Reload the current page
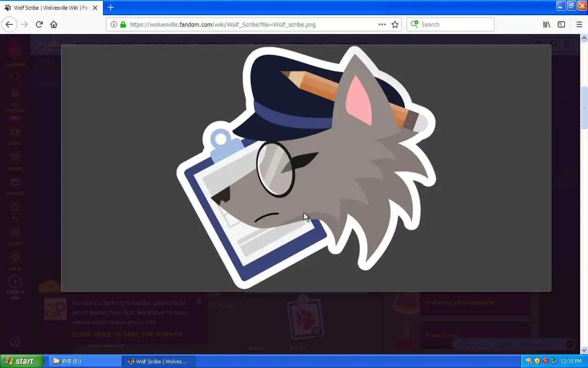This screenshot has height=368, width=588. (x=39, y=24)
